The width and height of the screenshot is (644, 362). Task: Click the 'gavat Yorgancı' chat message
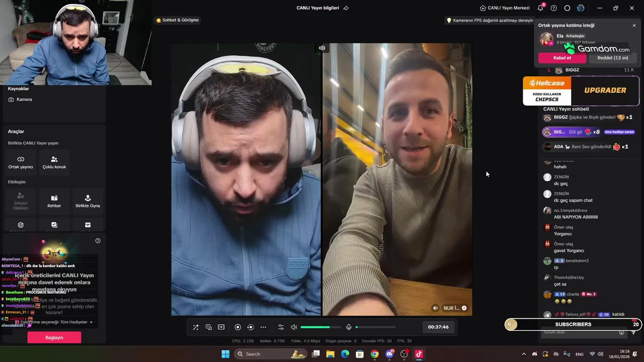[x=569, y=250]
